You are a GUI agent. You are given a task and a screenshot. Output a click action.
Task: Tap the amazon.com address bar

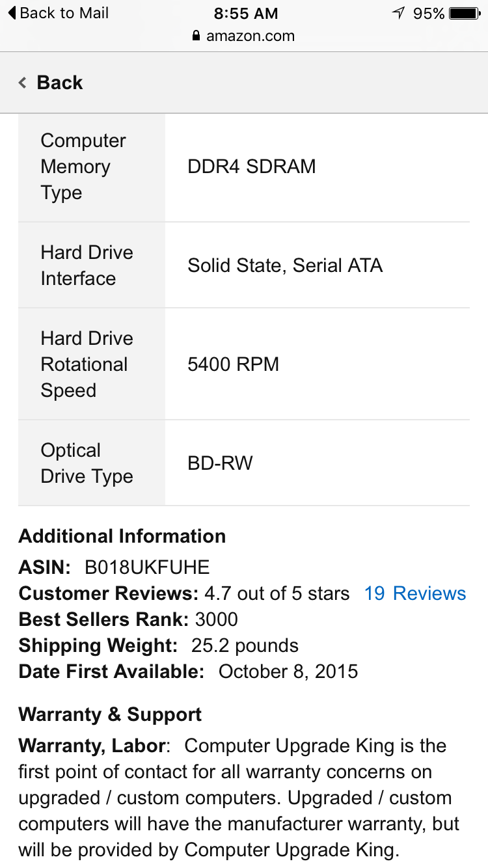pos(244,36)
